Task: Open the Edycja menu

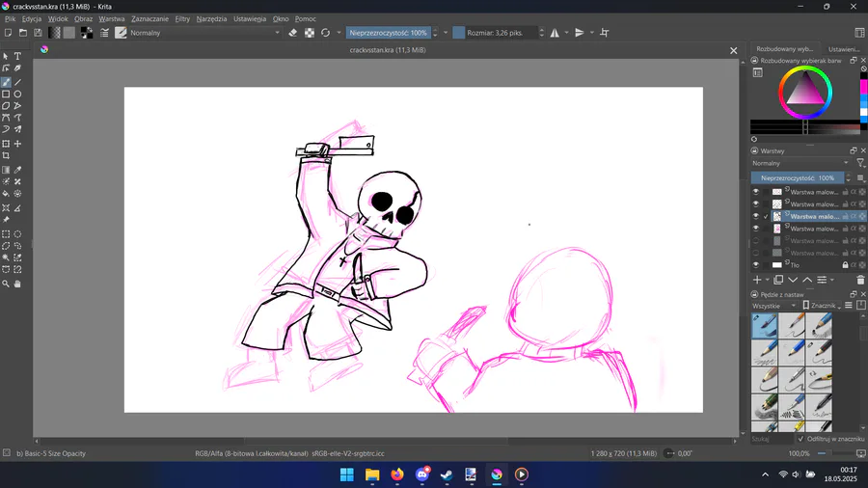Action: coord(32,19)
